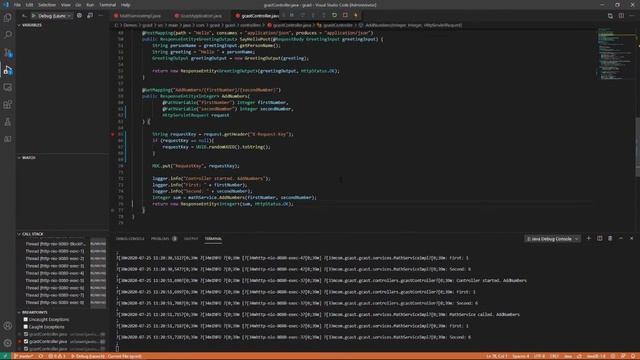
Task: Close the bottom panel
Action: (631, 238)
